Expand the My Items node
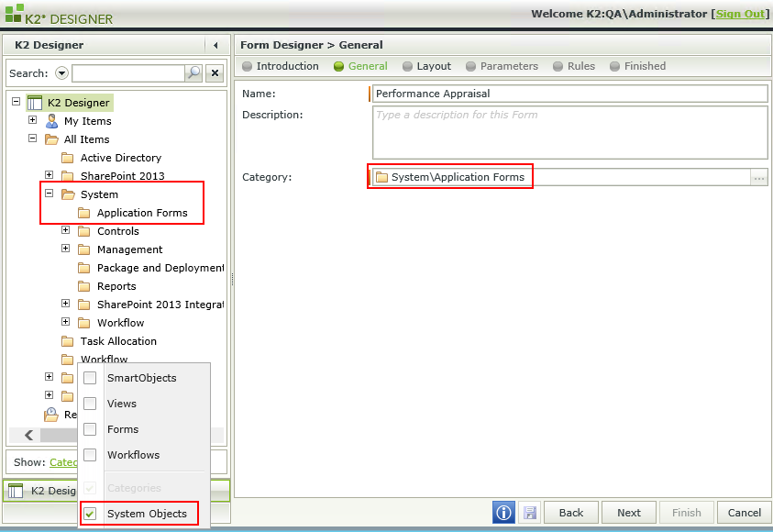 32,120
